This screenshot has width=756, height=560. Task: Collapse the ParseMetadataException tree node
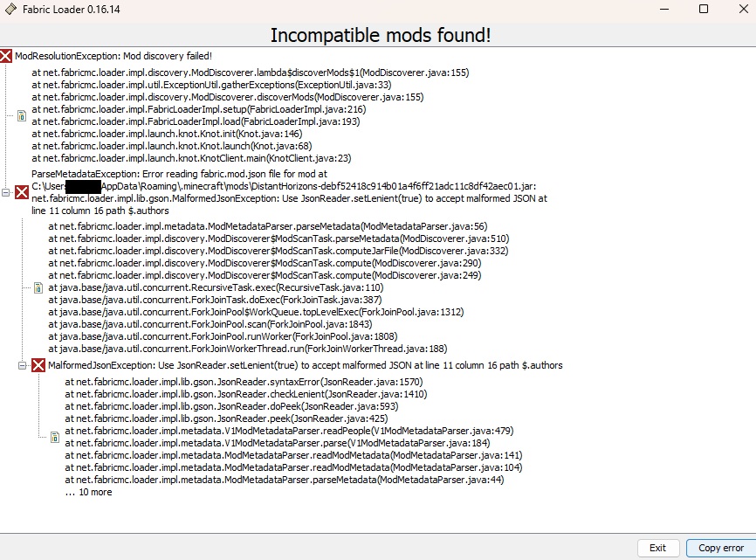(5, 192)
